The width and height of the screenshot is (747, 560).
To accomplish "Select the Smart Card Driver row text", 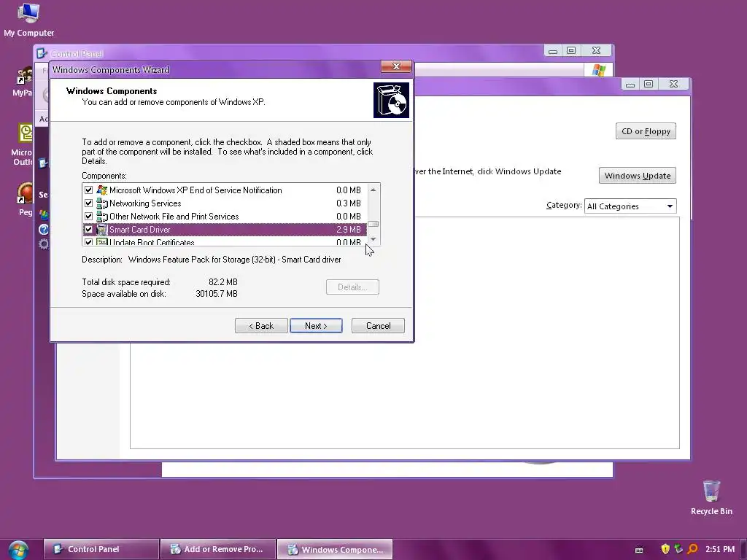I will click(x=139, y=230).
